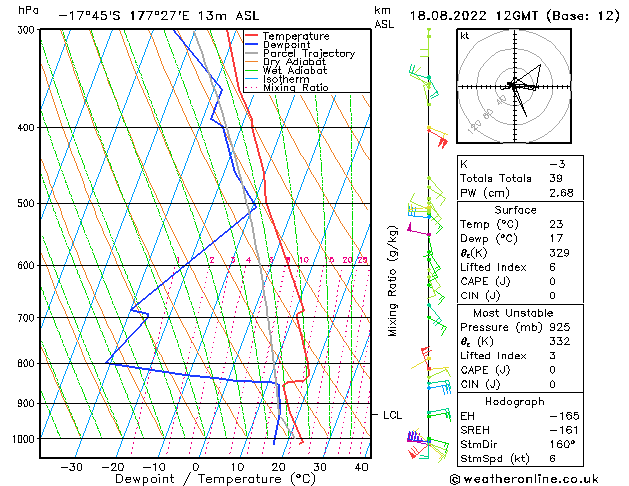Click the LCL marker label

point(392,415)
